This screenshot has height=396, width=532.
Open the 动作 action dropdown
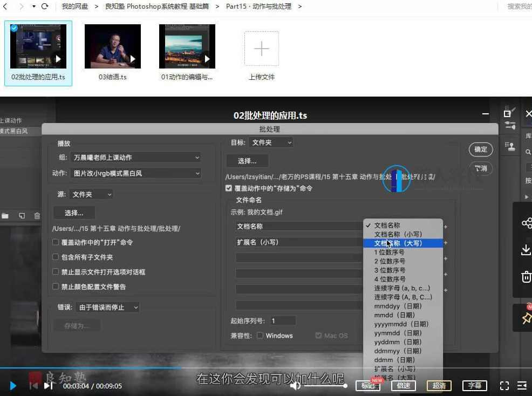[x=135, y=173]
